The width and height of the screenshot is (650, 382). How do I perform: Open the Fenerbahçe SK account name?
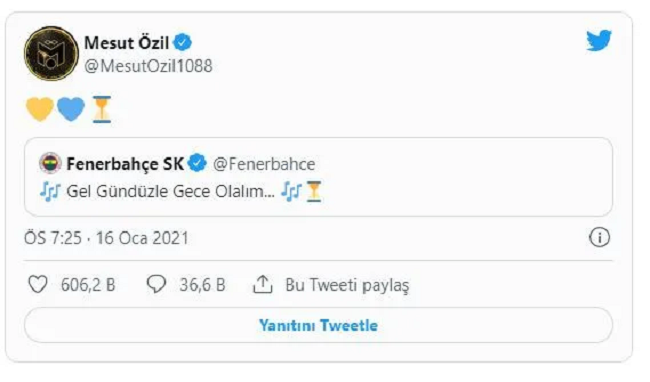[x=125, y=164]
